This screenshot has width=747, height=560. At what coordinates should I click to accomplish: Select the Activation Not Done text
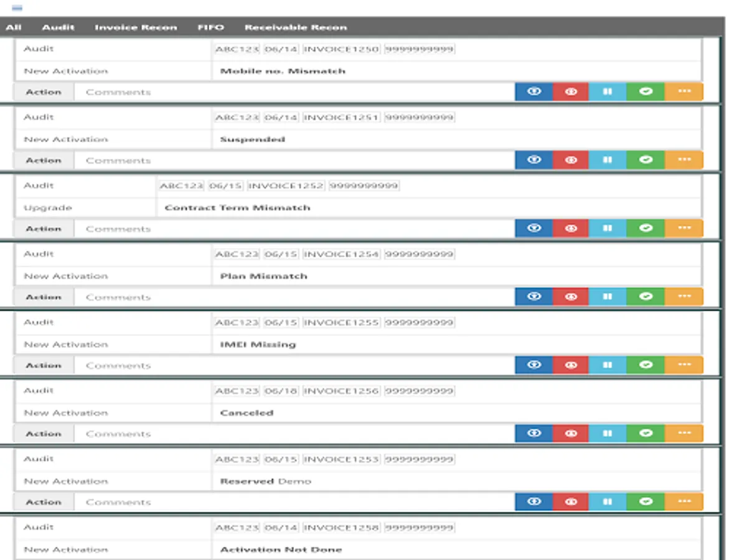point(281,550)
